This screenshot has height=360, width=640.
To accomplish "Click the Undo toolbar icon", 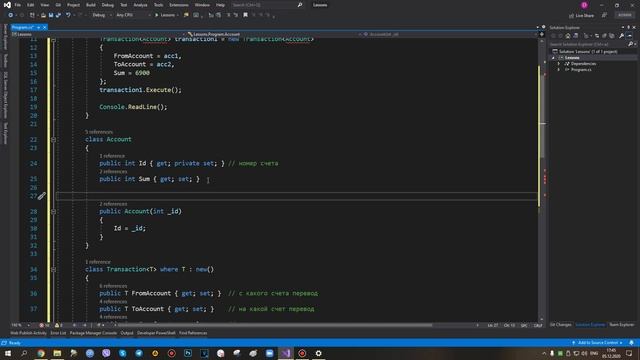I will point(68,15).
